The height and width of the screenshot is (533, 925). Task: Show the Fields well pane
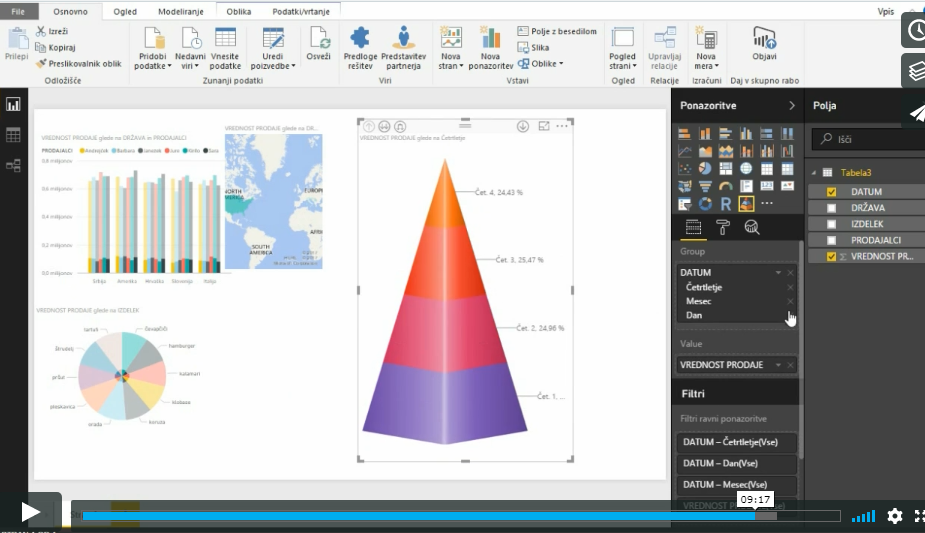click(693, 227)
